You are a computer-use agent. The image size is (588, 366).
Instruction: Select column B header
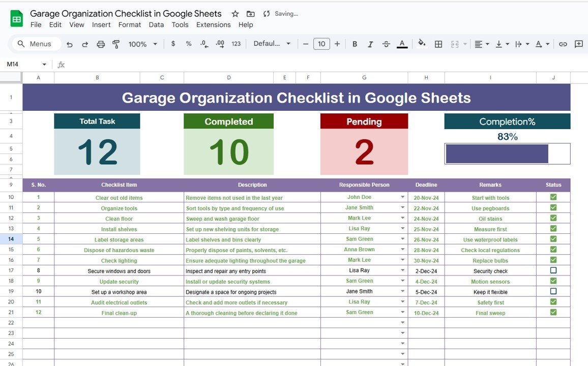click(97, 78)
